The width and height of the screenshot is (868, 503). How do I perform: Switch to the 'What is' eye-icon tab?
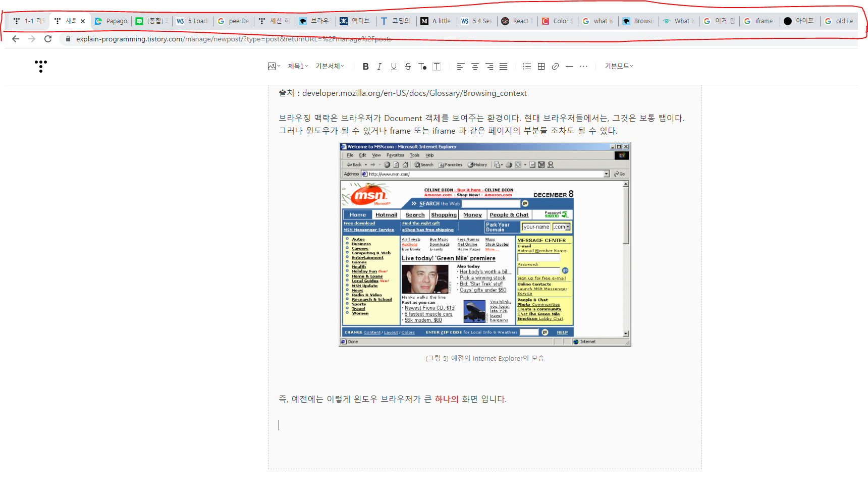pyautogui.click(x=679, y=21)
